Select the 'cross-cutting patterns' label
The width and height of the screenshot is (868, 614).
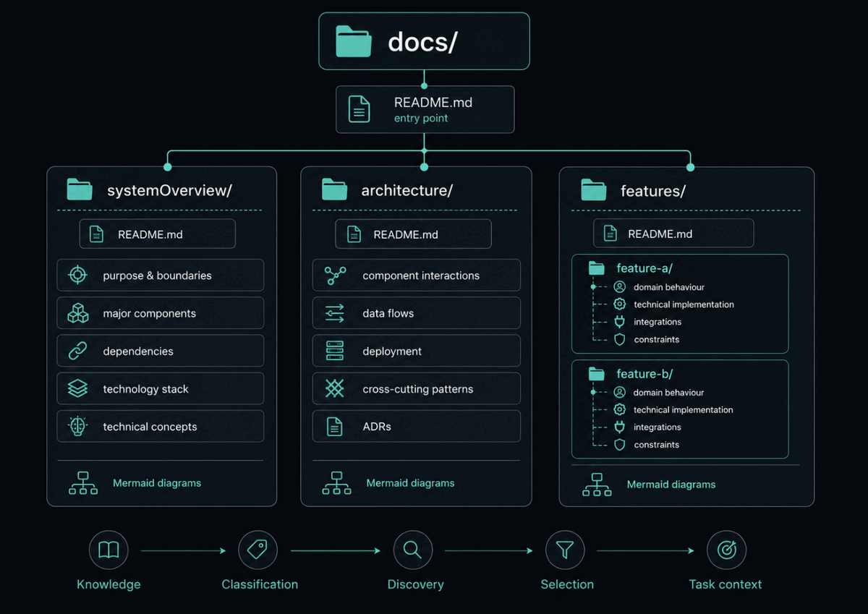coord(418,389)
